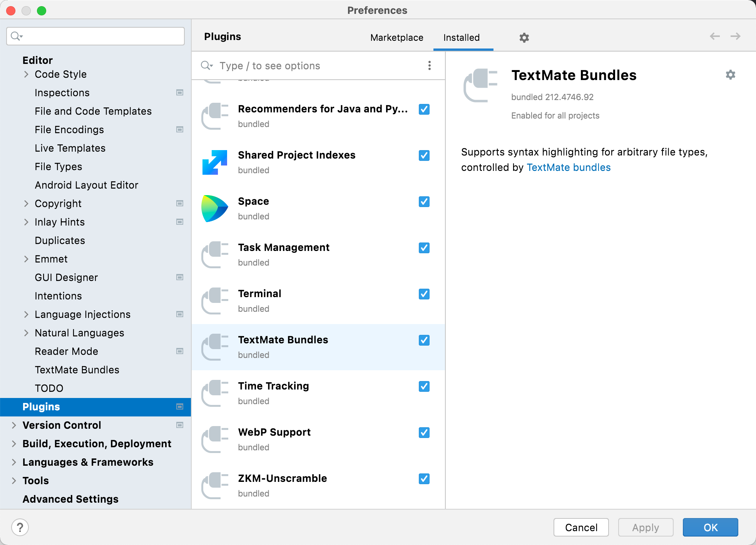The width and height of the screenshot is (756, 545).
Task: Expand the Language Injections node
Action: (26, 314)
